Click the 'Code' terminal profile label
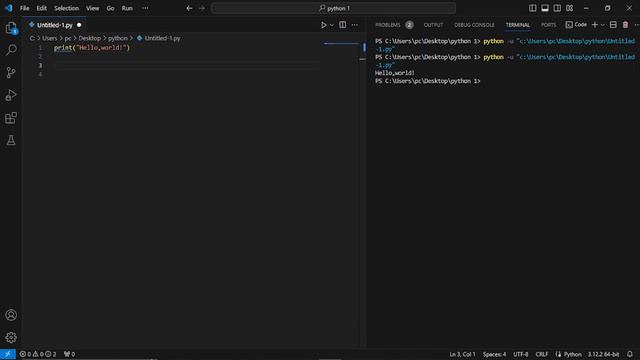Viewport: 640px width, 360px height. point(576,25)
